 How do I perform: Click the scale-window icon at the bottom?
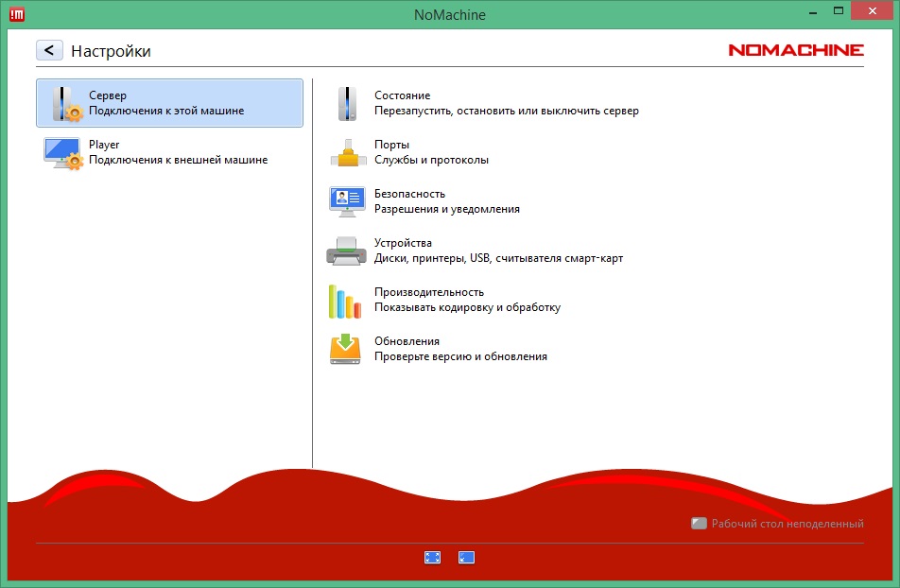click(x=464, y=558)
